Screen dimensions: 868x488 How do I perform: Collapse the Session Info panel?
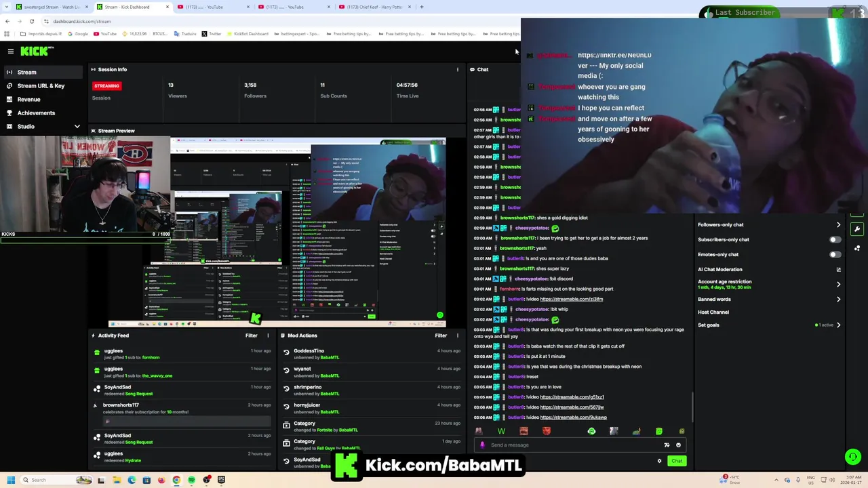[x=94, y=69]
